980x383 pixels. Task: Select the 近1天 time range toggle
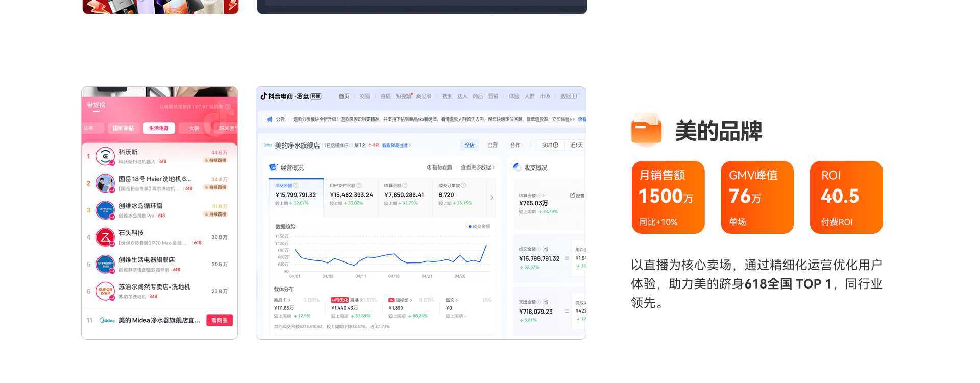pyautogui.click(x=576, y=145)
